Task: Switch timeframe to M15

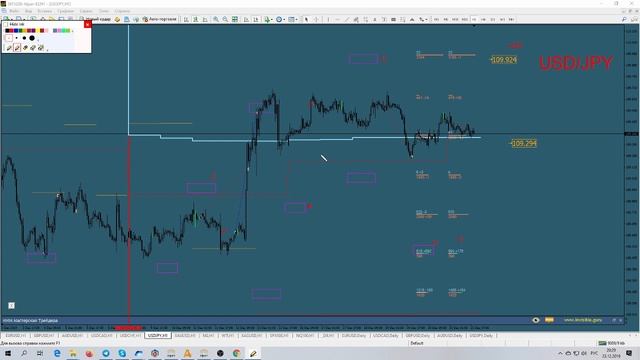Action: (x=455, y=19)
